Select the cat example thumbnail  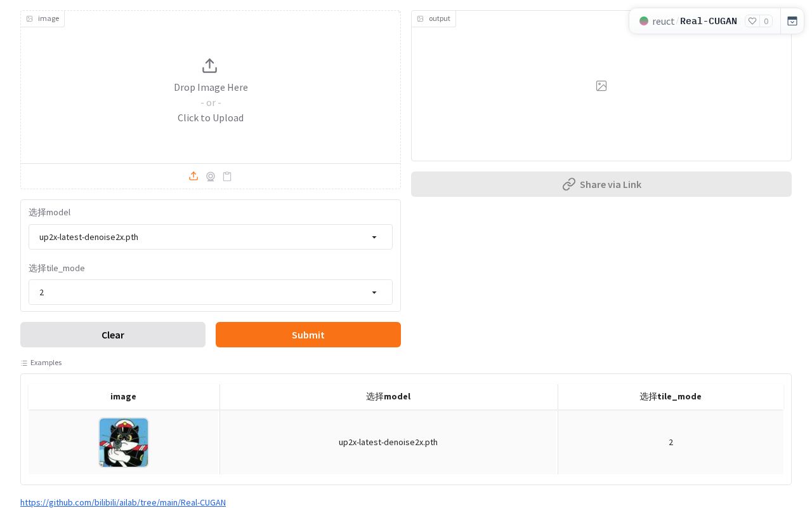tap(124, 443)
